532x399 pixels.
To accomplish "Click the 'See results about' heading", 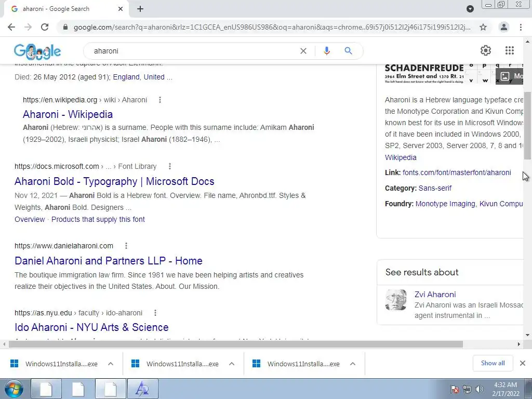I will (422, 272).
